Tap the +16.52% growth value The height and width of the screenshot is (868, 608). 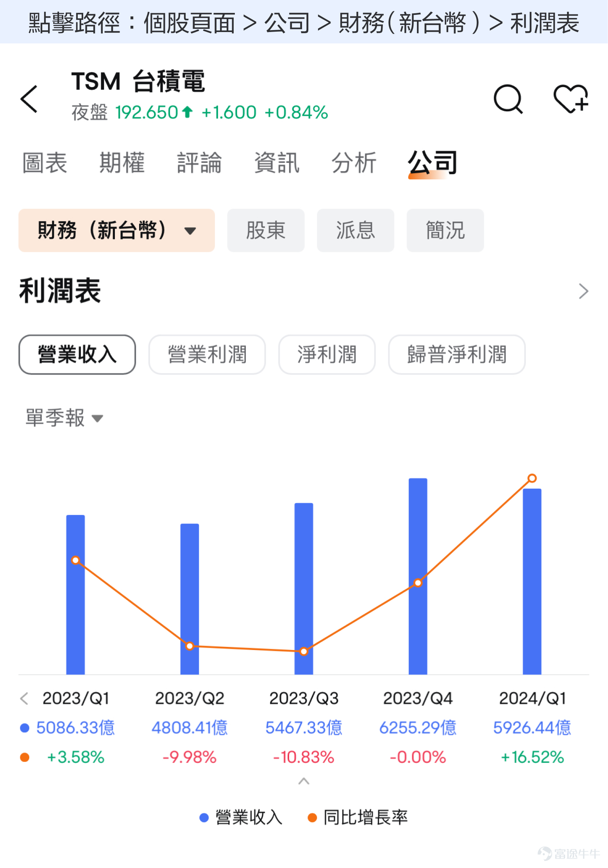click(532, 757)
